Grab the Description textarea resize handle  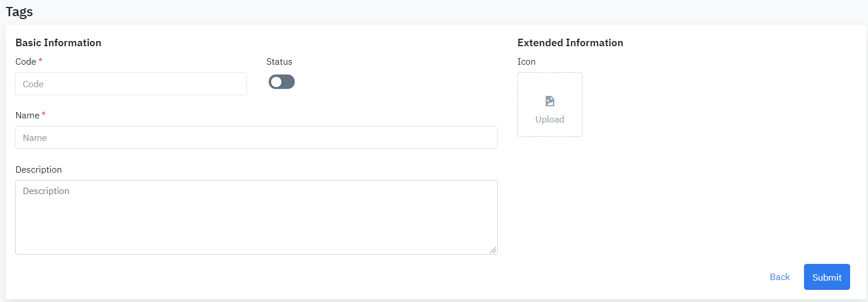[493, 250]
